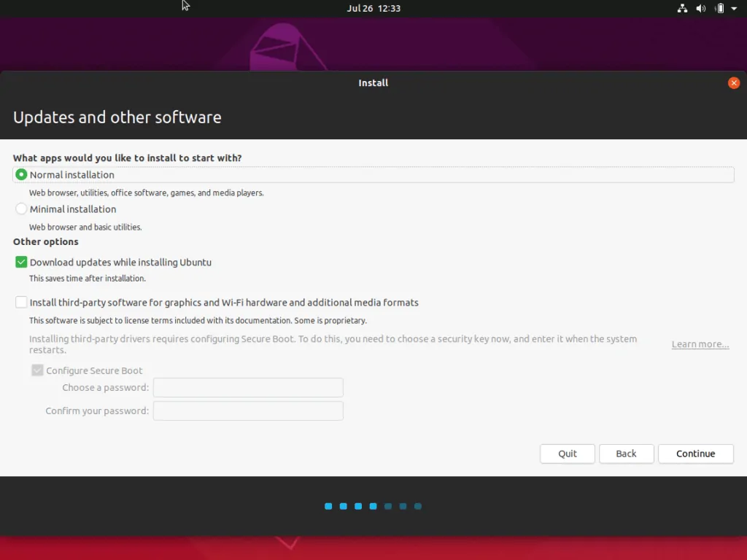Image resolution: width=747 pixels, height=560 pixels.
Task: Click the network connection icon in top bar
Action: pos(682,9)
